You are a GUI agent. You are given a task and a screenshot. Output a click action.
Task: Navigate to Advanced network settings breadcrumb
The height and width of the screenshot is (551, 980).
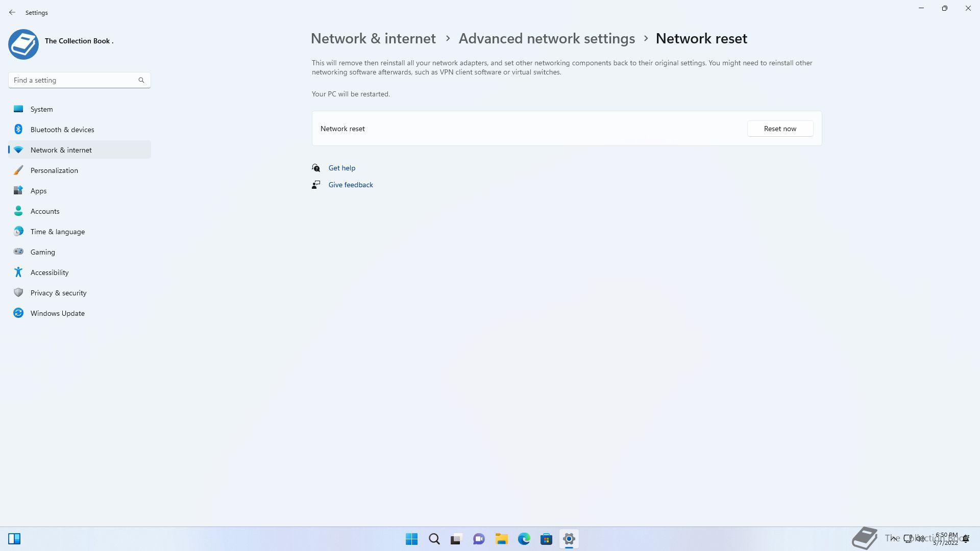coord(547,38)
